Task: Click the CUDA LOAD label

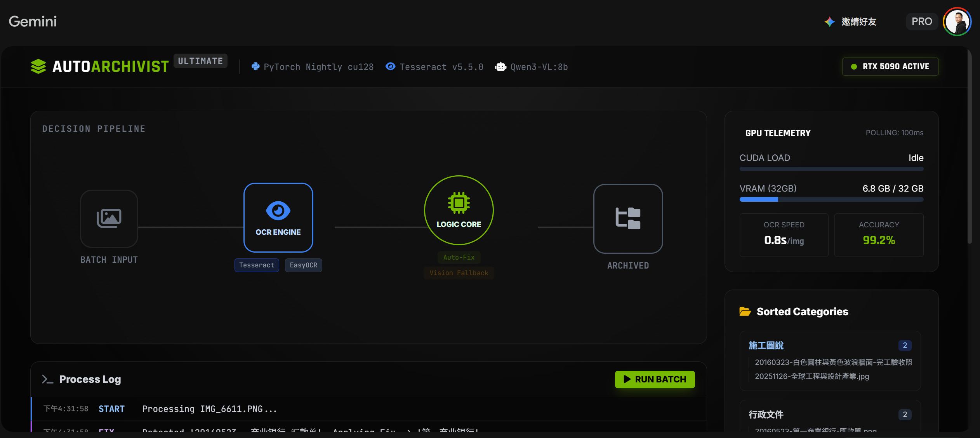Action: (765, 158)
